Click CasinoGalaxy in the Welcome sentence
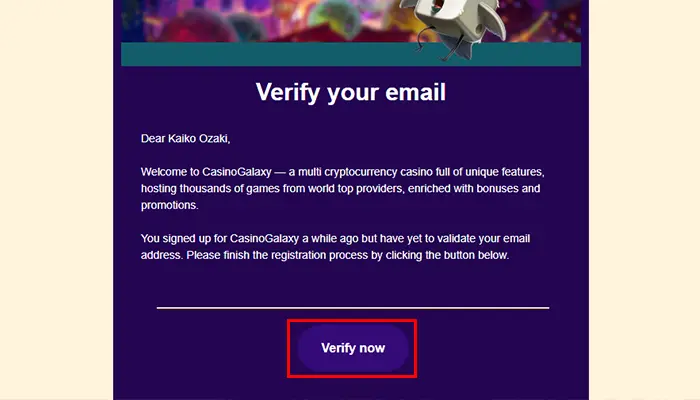This screenshot has width=700, height=400. [x=237, y=172]
